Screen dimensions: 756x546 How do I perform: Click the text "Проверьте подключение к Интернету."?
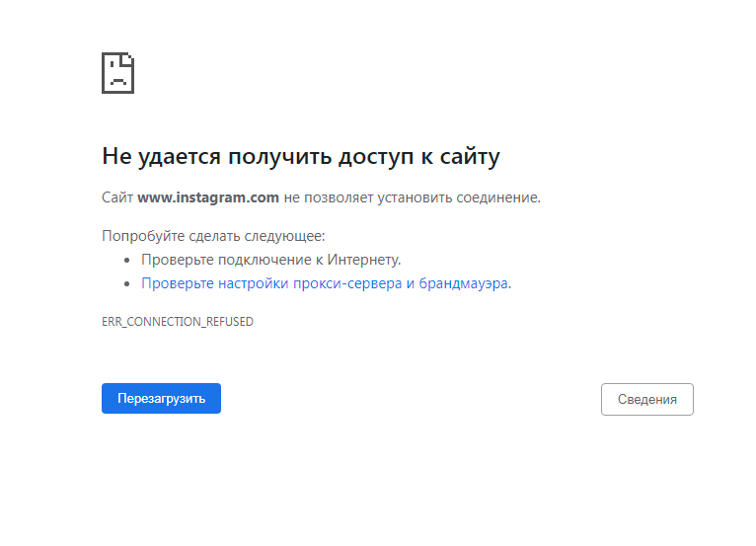271,260
